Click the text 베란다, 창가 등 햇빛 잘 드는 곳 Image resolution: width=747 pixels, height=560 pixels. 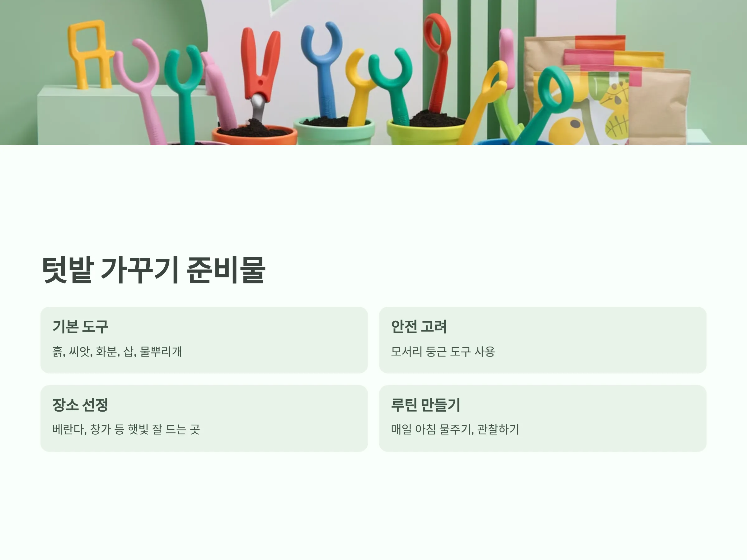pyautogui.click(x=126, y=429)
